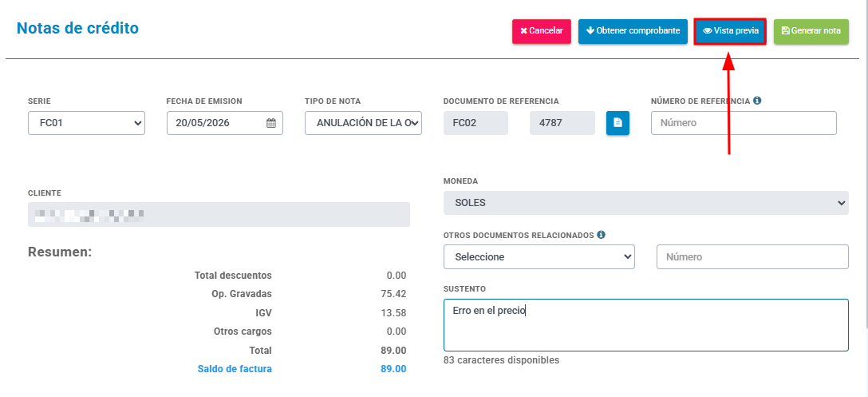868x397 pixels.
Task: Click Generar nota button
Action: point(811,31)
